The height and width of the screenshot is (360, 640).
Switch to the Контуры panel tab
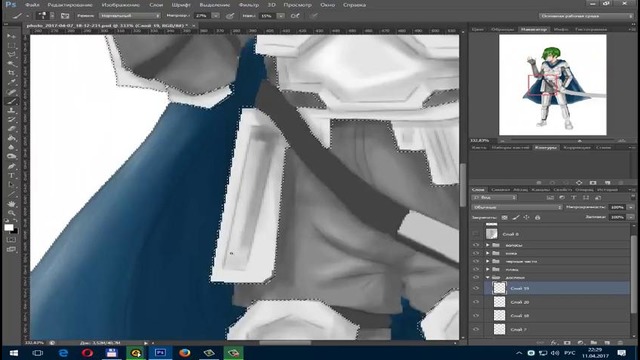(x=546, y=147)
